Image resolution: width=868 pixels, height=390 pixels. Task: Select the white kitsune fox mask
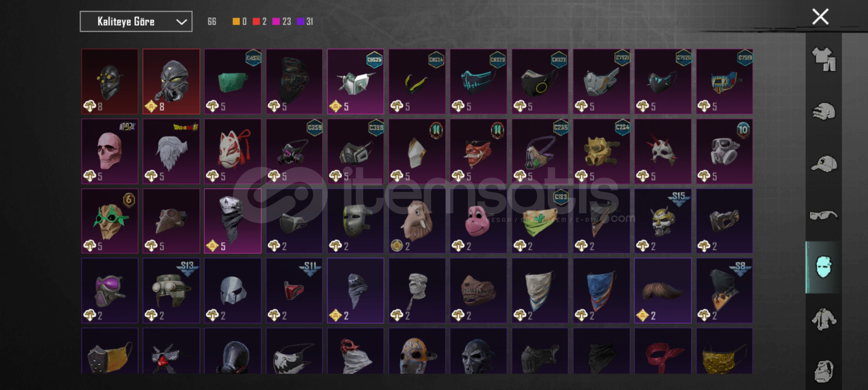click(x=232, y=152)
